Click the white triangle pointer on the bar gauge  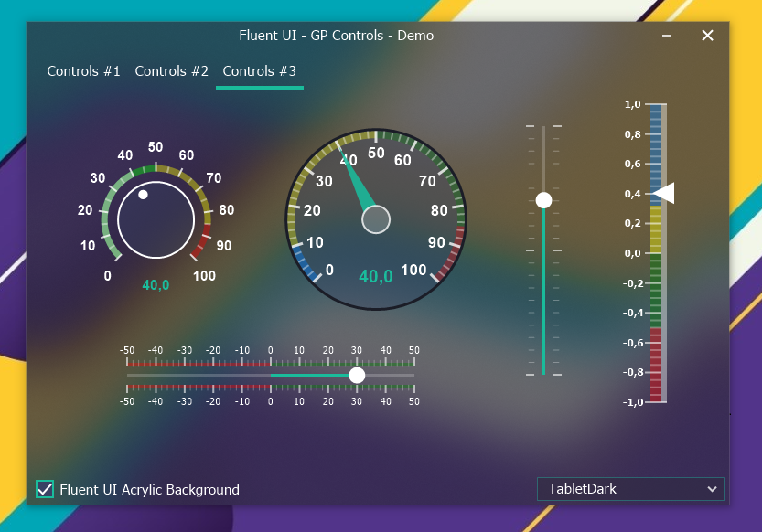(x=663, y=193)
